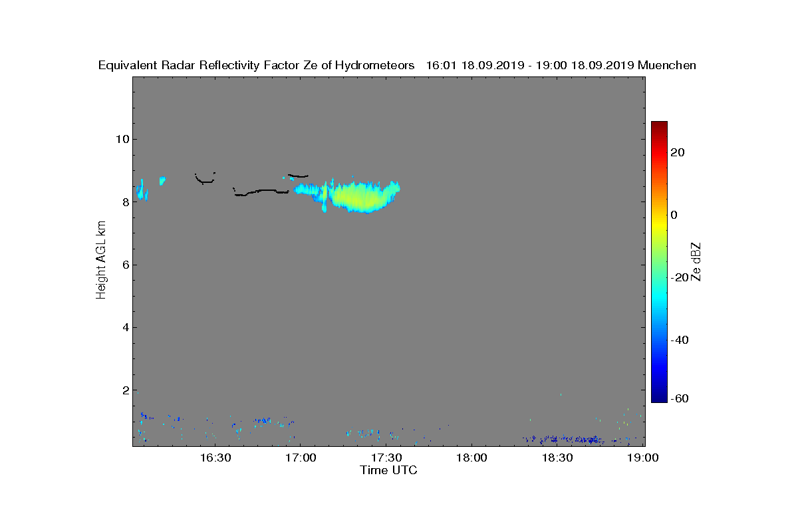Click the 18:30 time tick label
The image size is (798, 532).
[x=557, y=458]
